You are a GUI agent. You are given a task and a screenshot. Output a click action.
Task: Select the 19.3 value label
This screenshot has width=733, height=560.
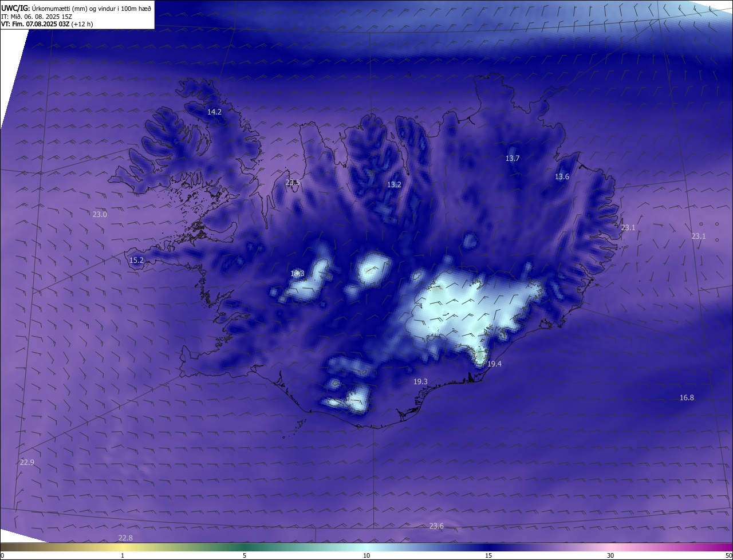[x=420, y=382]
